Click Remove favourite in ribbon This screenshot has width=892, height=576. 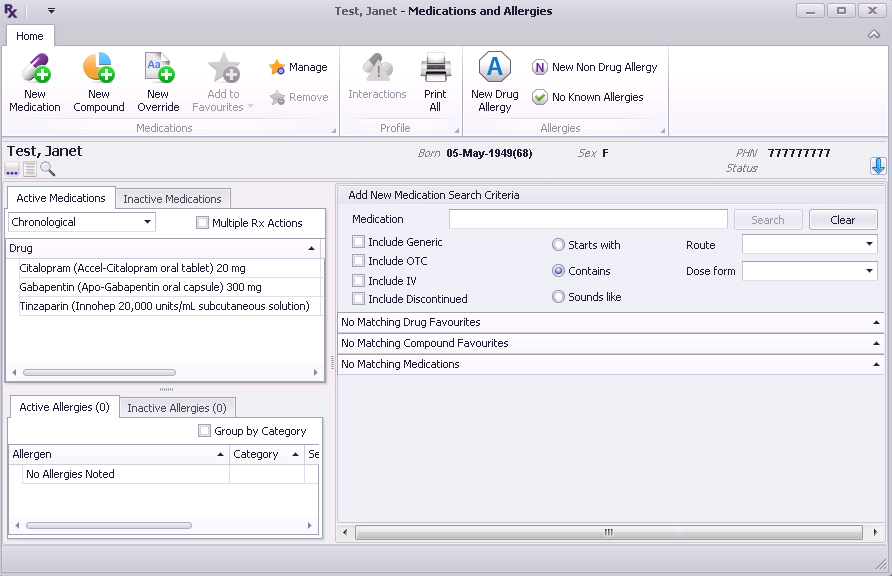tap(299, 97)
